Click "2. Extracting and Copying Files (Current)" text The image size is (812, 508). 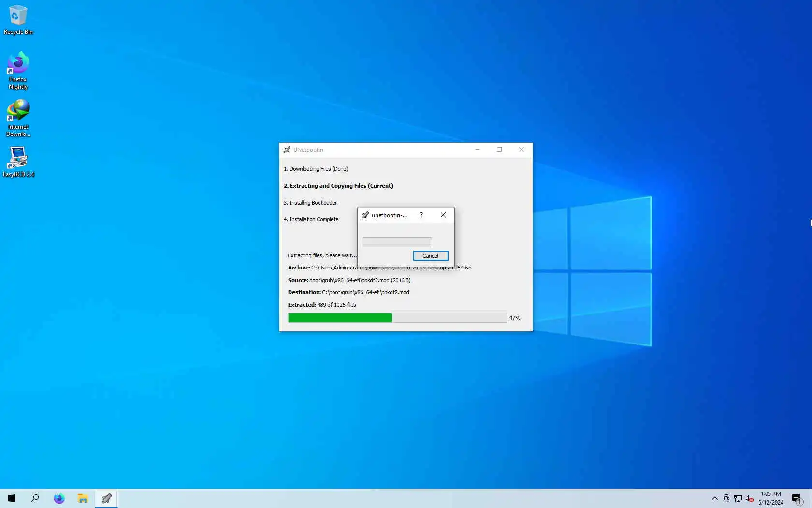338,186
